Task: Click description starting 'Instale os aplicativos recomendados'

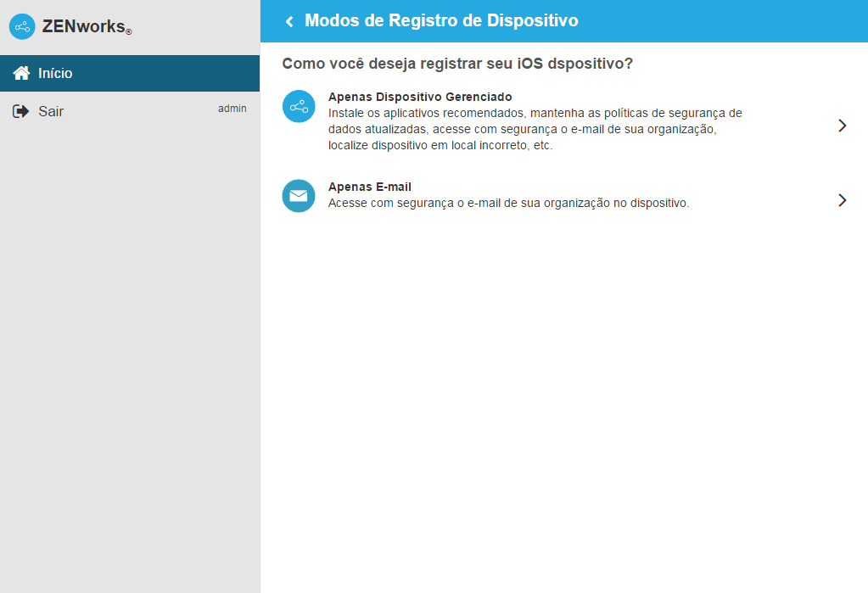Action: (x=535, y=129)
